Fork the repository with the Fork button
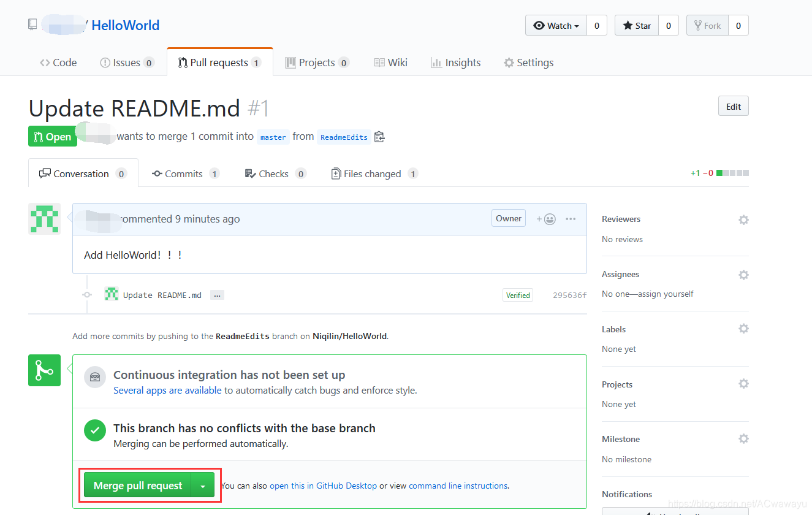Viewport: 812px width, 515px height. click(x=707, y=25)
